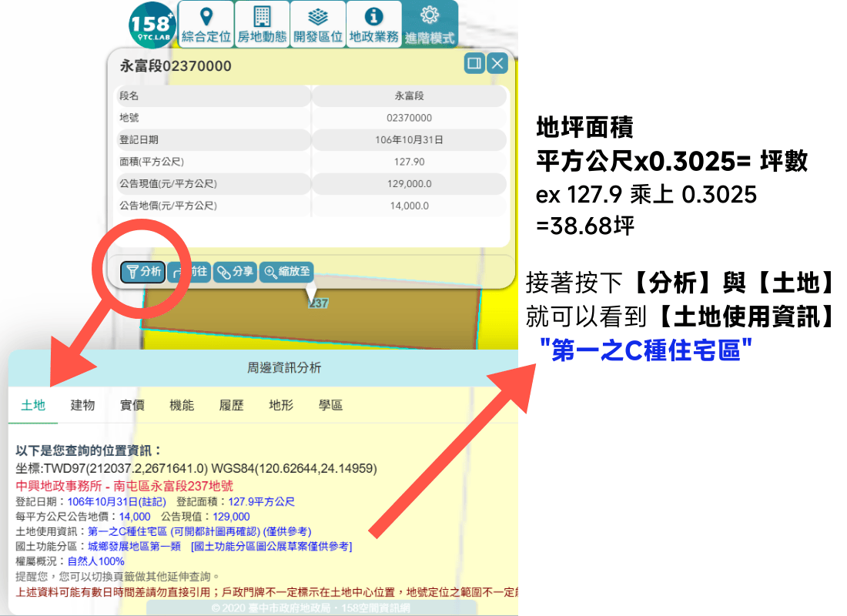Open the 開發區位 layers tool
Viewport: 847px width, 616px height.
(317, 23)
